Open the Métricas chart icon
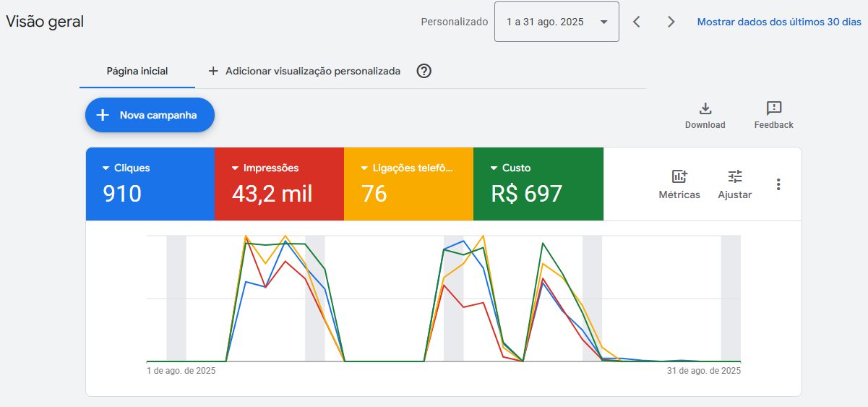Viewport: 868px width, 407px height. pyautogui.click(x=679, y=176)
